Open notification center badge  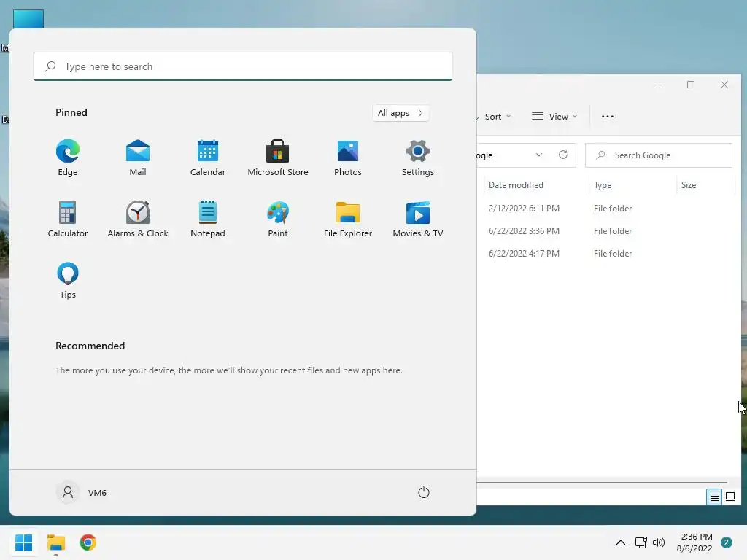[727, 542]
